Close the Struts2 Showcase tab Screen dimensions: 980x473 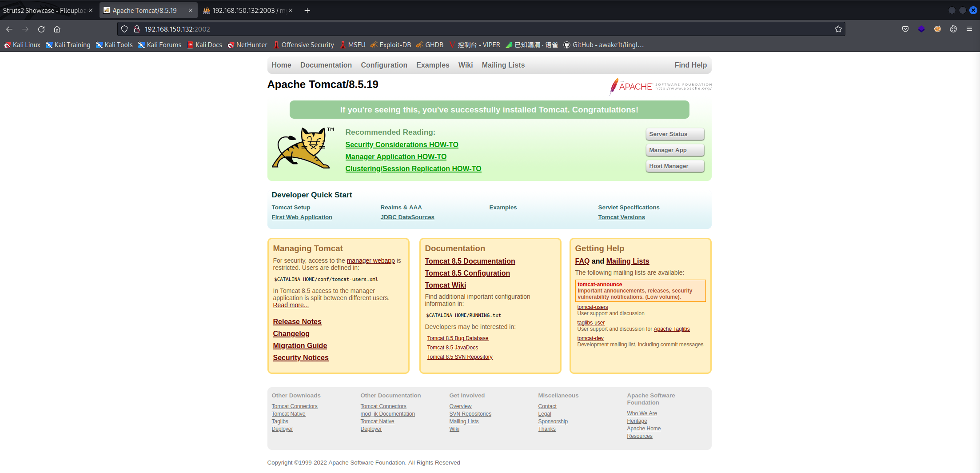point(91,10)
